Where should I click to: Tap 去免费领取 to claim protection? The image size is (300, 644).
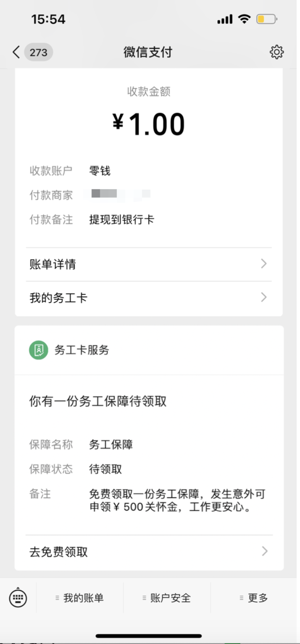149,552
